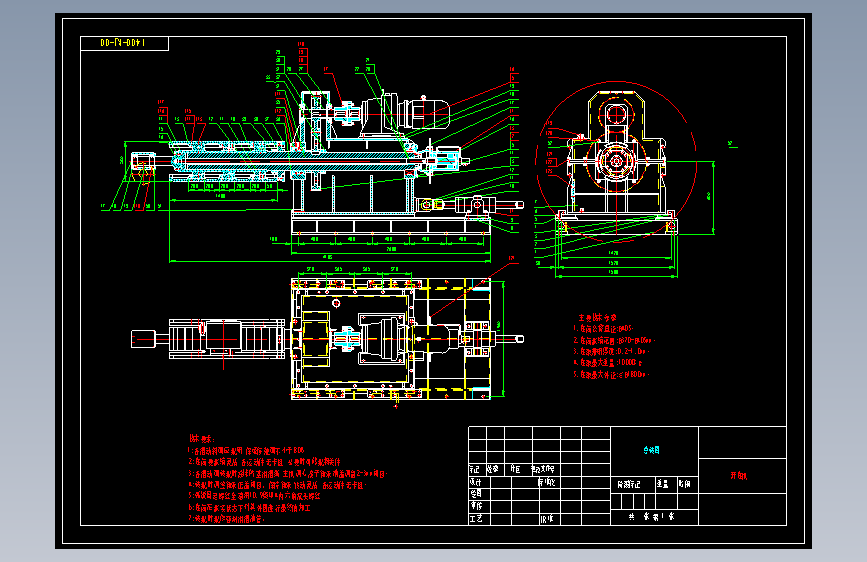The height and width of the screenshot is (562, 867).
Task: Select the red "开卷机" title text
Action: click(739, 476)
